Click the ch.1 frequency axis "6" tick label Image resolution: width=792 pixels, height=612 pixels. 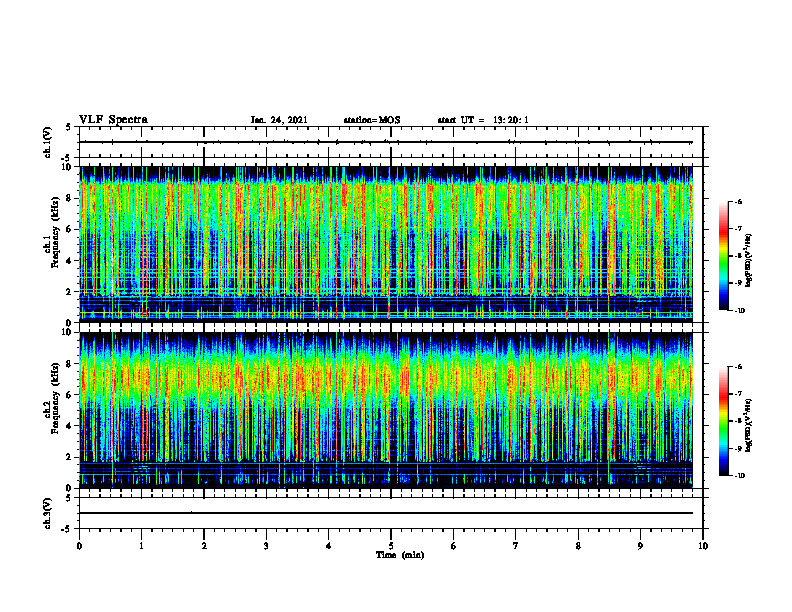point(70,229)
